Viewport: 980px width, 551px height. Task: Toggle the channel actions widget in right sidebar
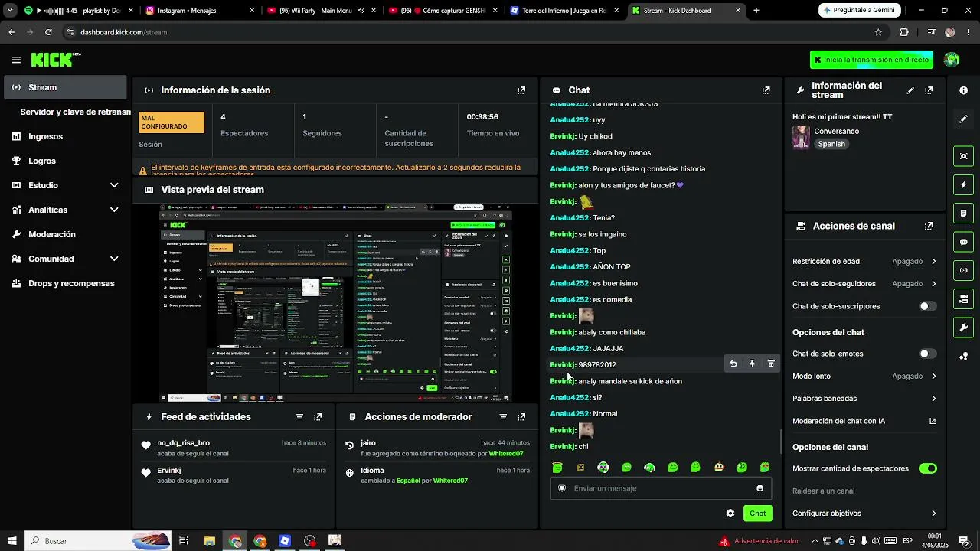click(963, 298)
